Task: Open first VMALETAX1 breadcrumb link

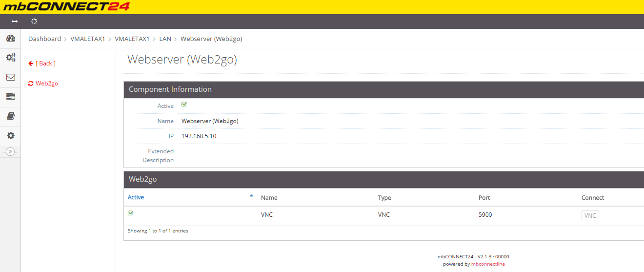Action: click(88, 39)
